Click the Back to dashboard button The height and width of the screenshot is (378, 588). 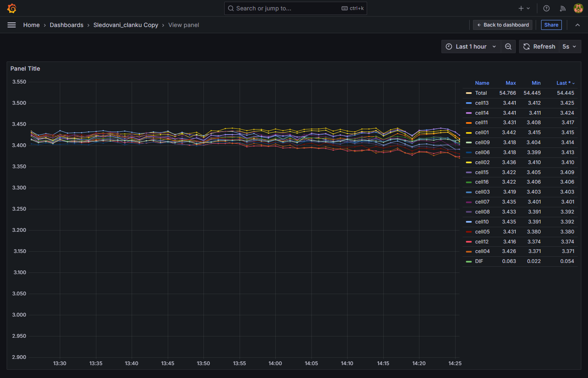(x=502, y=25)
